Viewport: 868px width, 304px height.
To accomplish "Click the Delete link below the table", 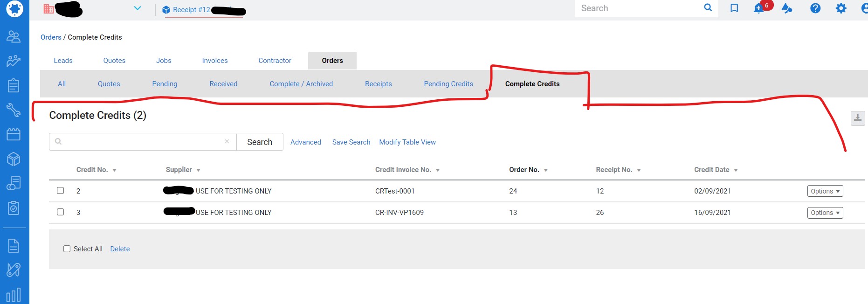I will (x=120, y=249).
